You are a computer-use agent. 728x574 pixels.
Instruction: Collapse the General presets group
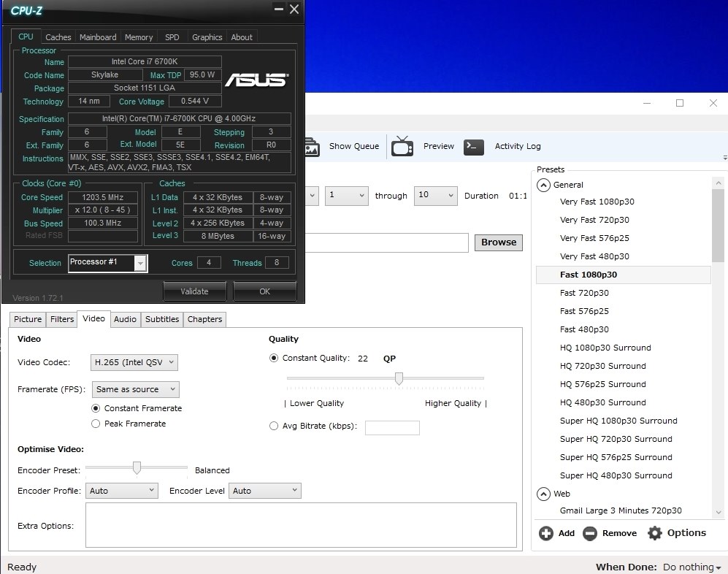pyautogui.click(x=543, y=185)
